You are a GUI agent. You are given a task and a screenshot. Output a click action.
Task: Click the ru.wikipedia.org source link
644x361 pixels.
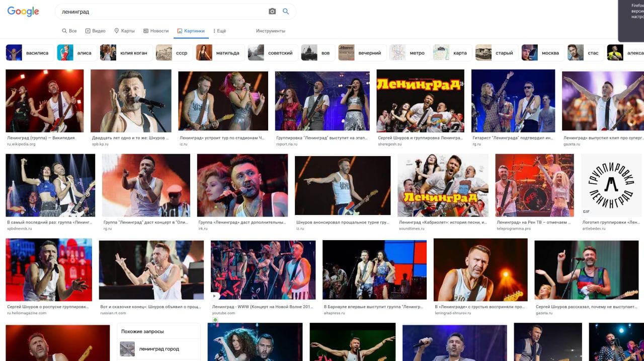[x=21, y=144]
